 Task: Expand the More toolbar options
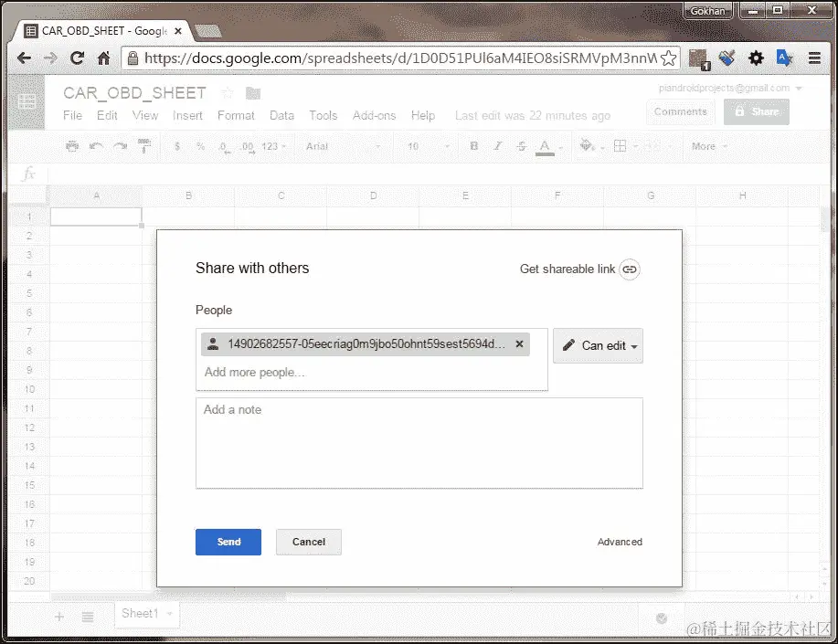coord(709,146)
